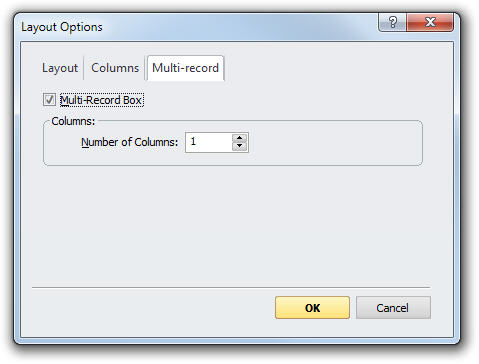This screenshot has height=364, width=479.
Task: Click the Number of Columns label
Action: click(x=130, y=142)
